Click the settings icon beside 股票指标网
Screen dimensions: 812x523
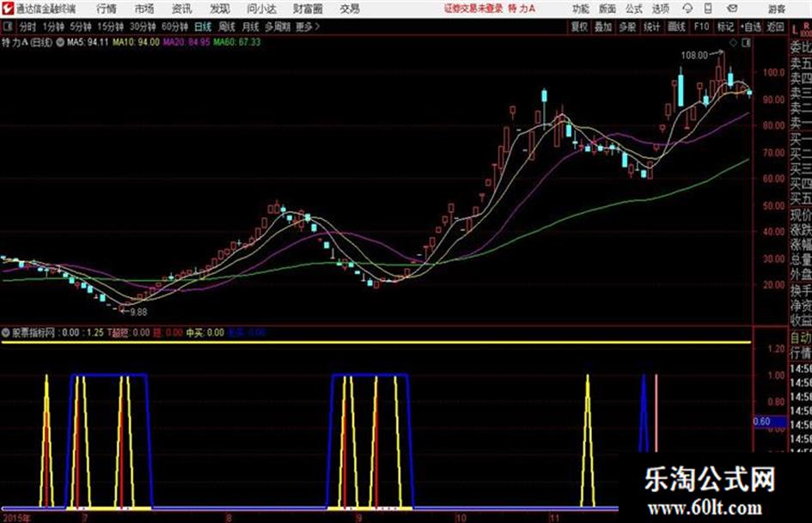point(6,332)
